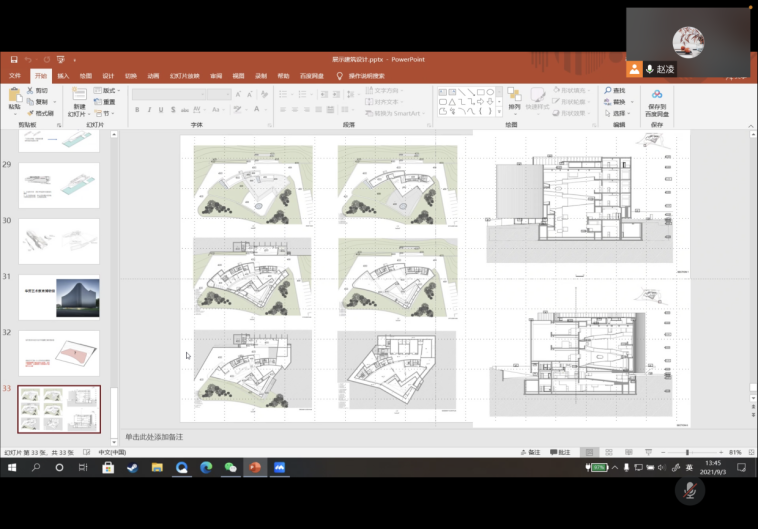Open the File (文件) menu

click(15, 75)
